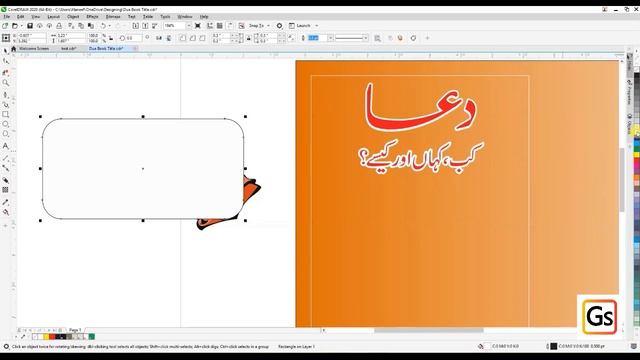
Task: Click the Save icon
Action: point(30,26)
